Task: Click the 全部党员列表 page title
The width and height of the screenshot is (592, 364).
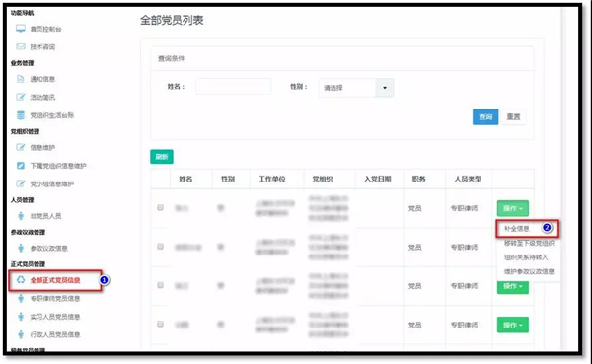Action: click(172, 20)
